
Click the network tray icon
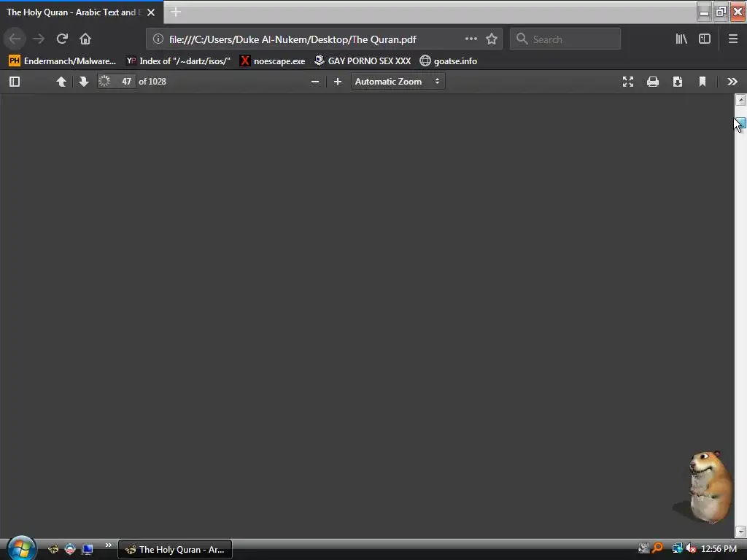[x=677, y=548]
